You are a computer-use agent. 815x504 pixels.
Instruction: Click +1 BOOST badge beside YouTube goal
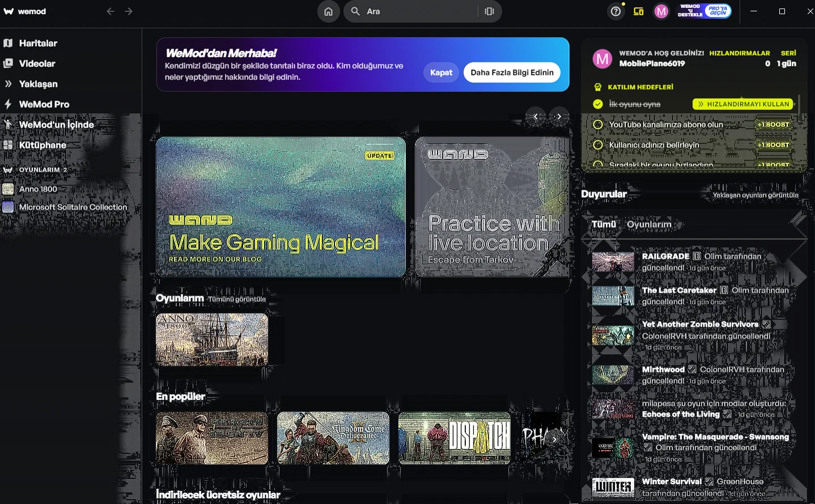tap(774, 125)
